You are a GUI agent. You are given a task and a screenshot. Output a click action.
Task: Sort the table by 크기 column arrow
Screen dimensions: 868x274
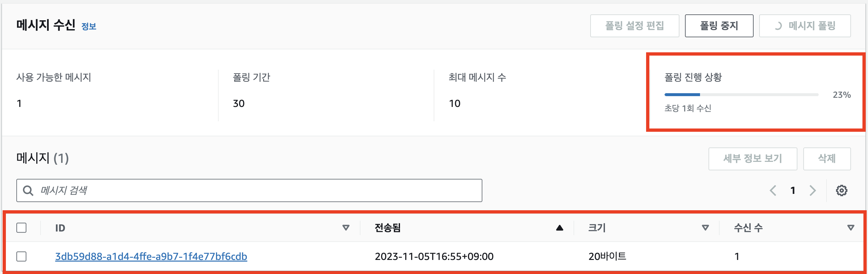click(x=705, y=228)
